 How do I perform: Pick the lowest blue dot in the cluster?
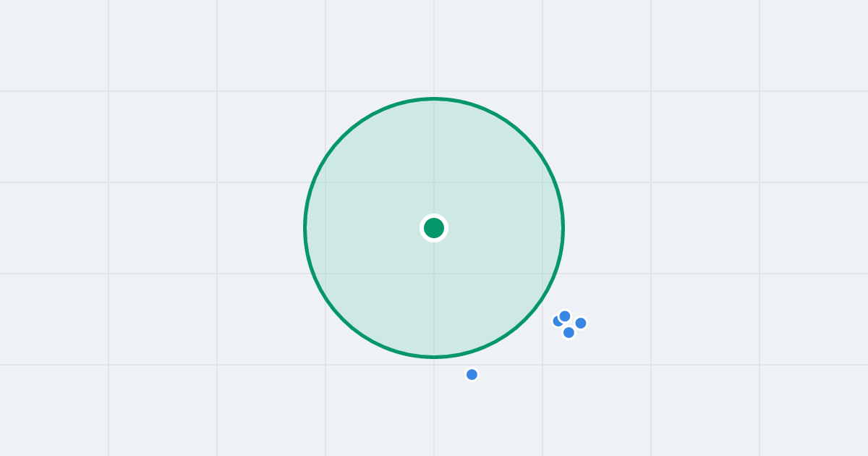pos(569,332)
